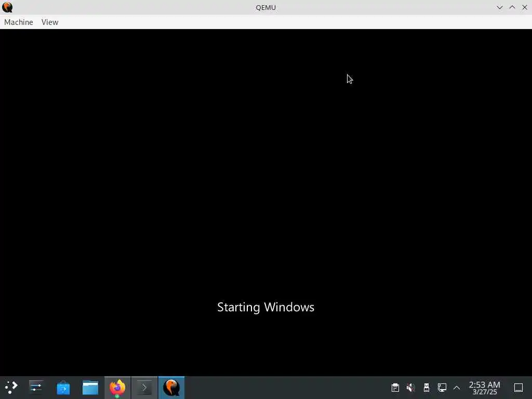Viewport: 532px width, 399px height.
Task: Maximize the QEMU window
Action: pyautogui.click(x=512, y=7)
